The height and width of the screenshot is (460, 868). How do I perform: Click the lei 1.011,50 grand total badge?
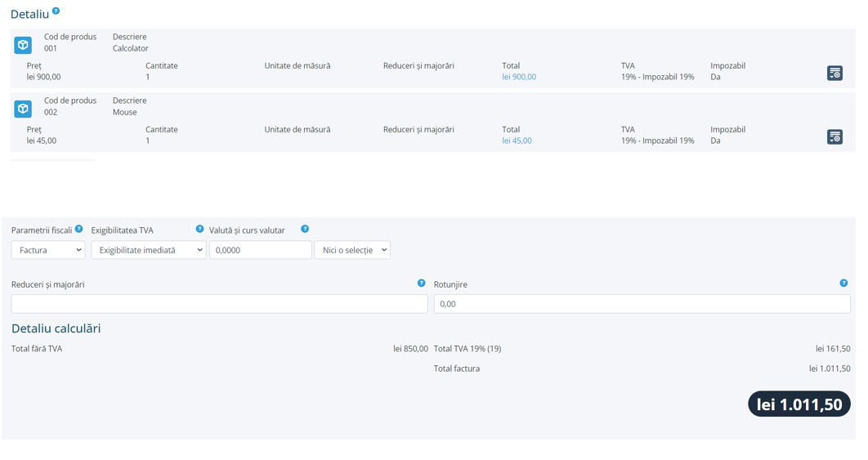(799, 404)
